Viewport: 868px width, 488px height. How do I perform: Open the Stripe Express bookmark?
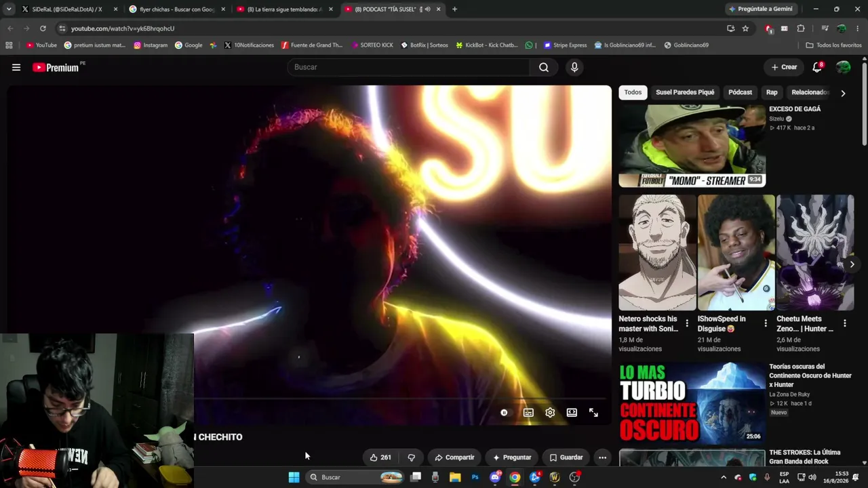[x=565, y=45]
